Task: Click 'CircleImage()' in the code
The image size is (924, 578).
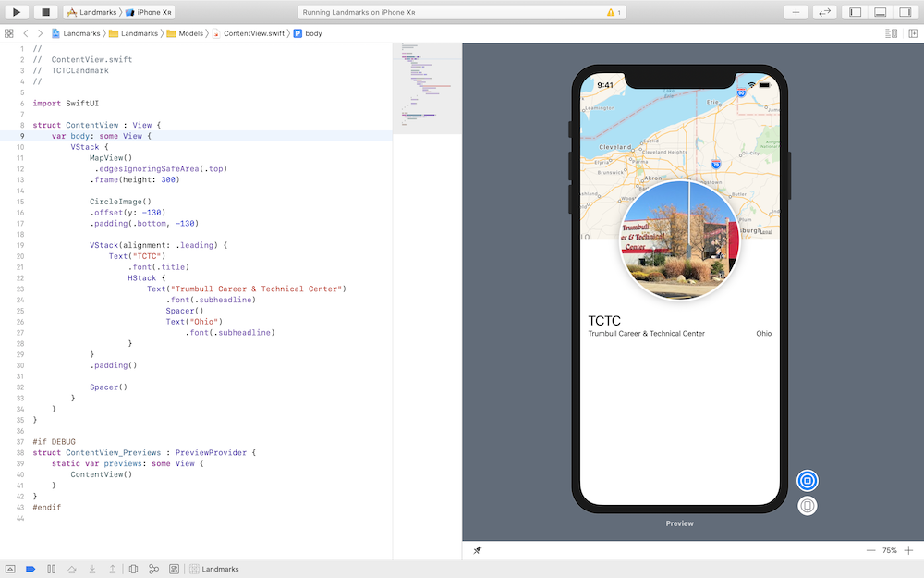Action: [x=120, y=202]
